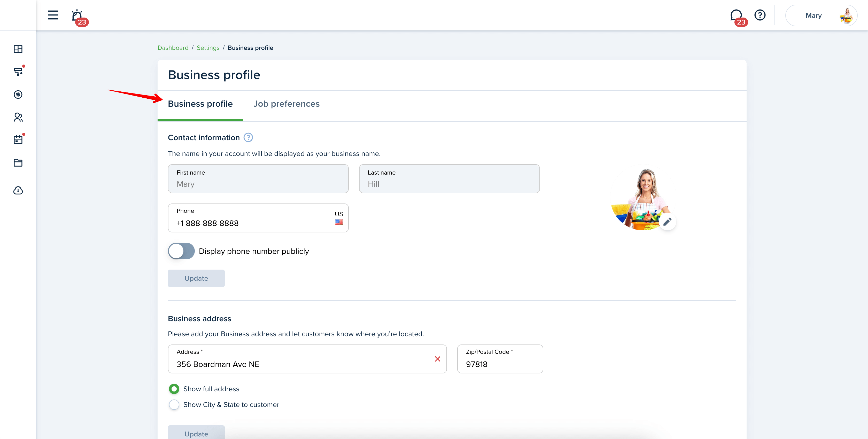Click the Last name field

click(449, 178)
